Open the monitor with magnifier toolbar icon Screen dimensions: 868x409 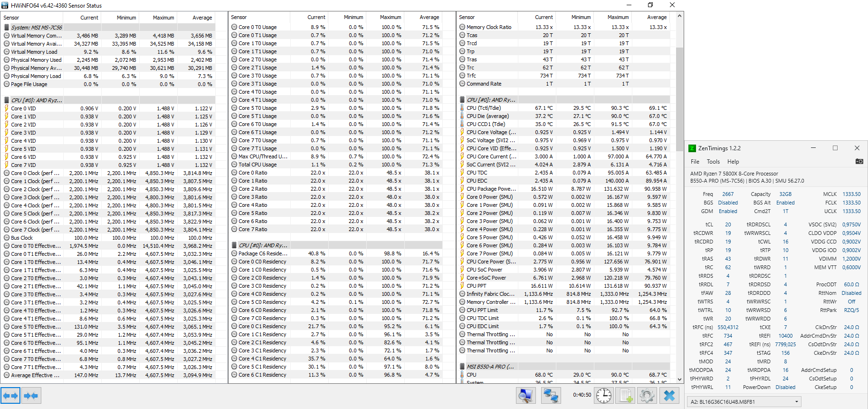tap(526, 396)
